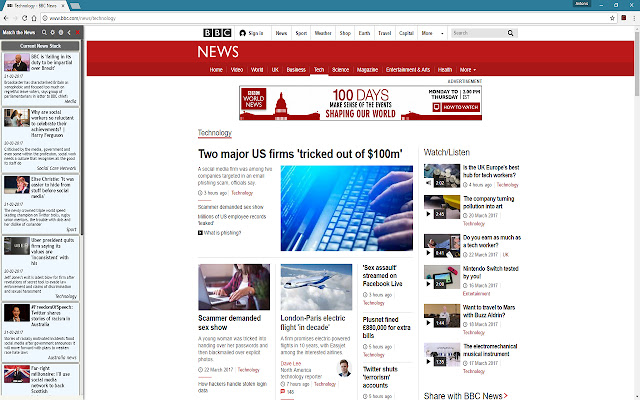The height and width of the screenshot is (400, 640).
Task: Click the BBC logo
Action: click(217, 33)
